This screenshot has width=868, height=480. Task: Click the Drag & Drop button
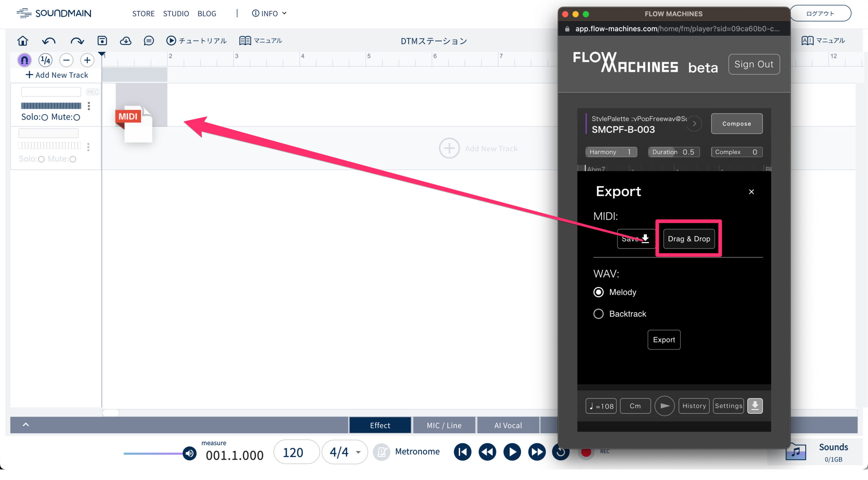pos(689,239)
